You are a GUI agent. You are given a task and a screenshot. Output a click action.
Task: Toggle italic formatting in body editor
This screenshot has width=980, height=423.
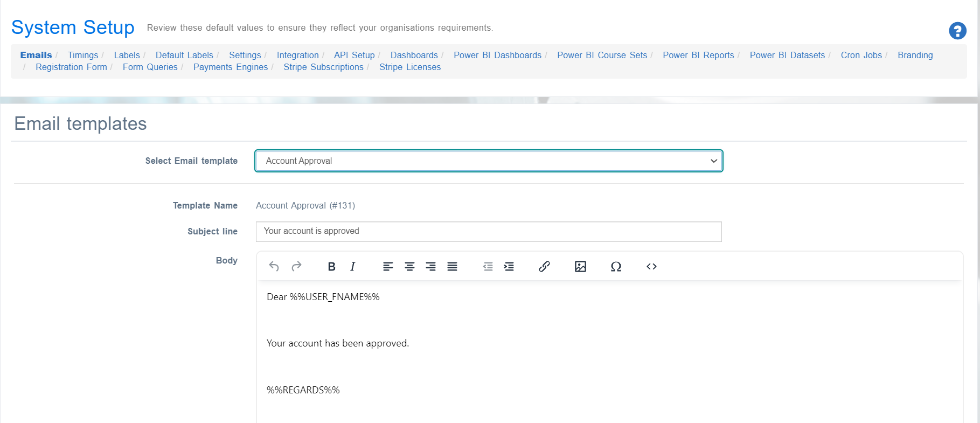353,266
